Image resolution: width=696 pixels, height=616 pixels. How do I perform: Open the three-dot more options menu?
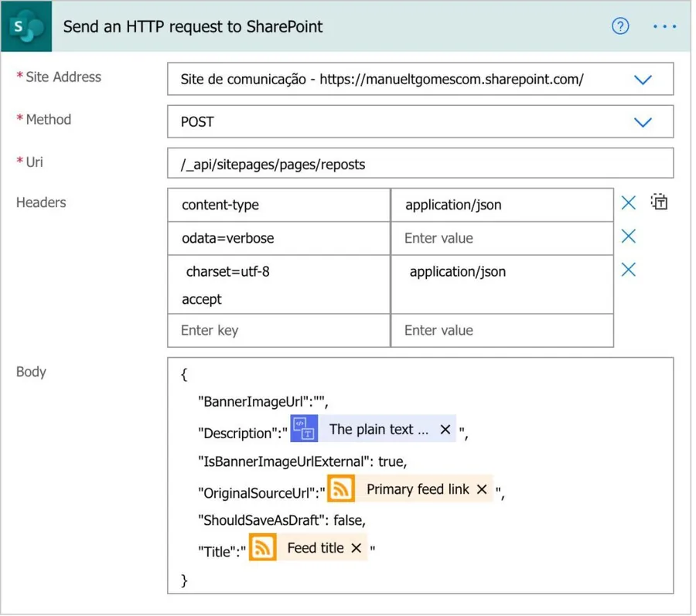664,26
